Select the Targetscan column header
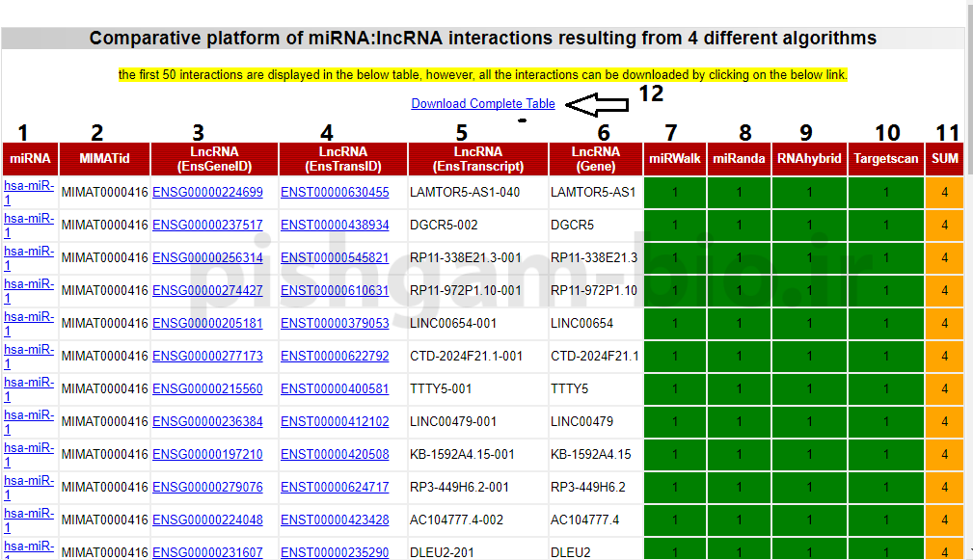Screen dimensions: 973x560 click(885, 159)
